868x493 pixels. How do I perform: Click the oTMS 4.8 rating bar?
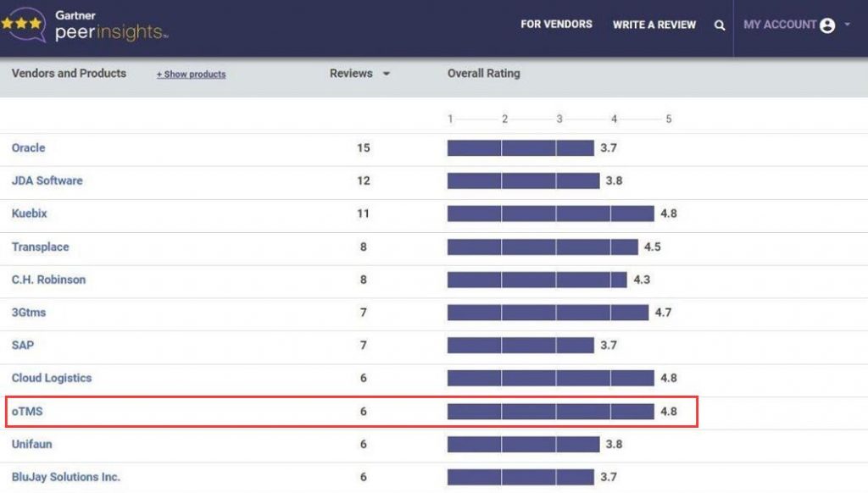tap(550, 412)
